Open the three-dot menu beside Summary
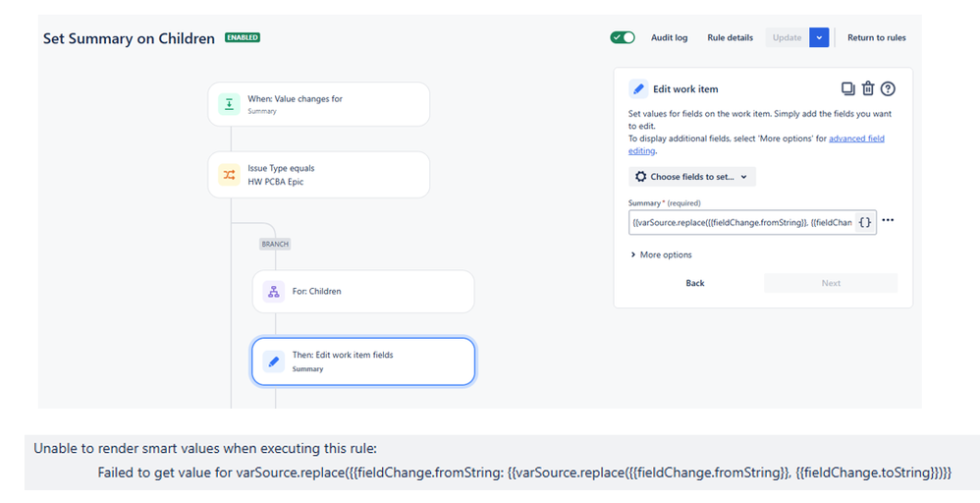This screenshot has width=980, height=503. point(888,221)
